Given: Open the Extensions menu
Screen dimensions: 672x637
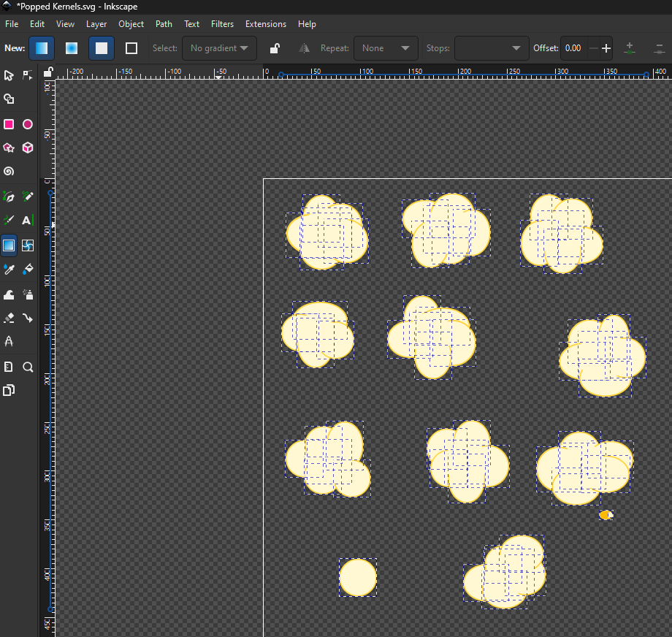Looking at the screenshot, I should click(x=266, y=24).
